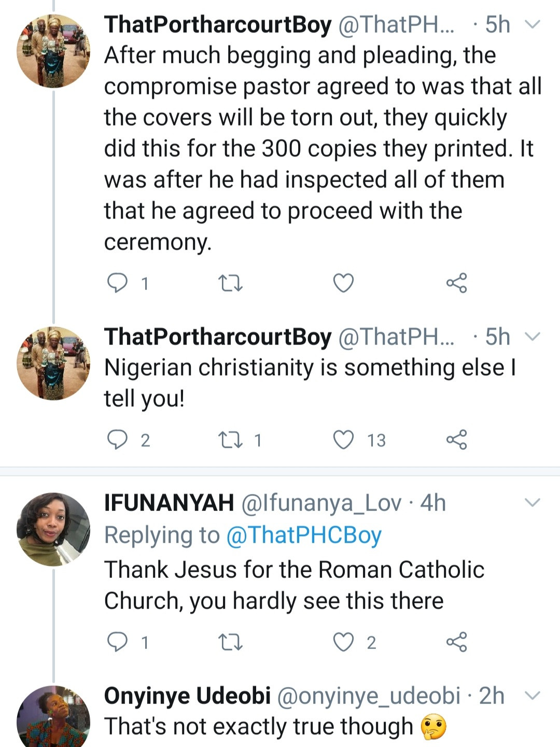The width and height of the screenshot is (560, 747).
Task: Share the tweet about torn covers
Action: [x=456, y=283]
